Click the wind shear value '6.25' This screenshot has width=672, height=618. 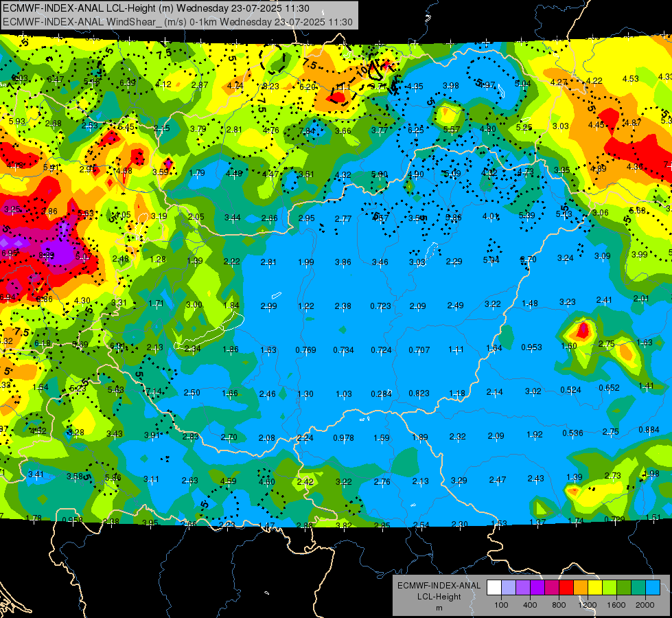(x=416, y=130)
